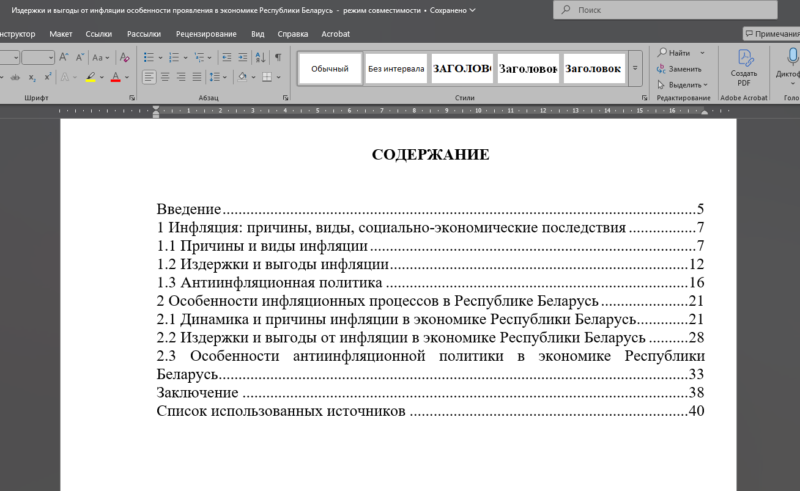Viewport: 800px width, 491px height.
Task: Open Acrobat ribbon tab
Action: (x=336, y=34)
